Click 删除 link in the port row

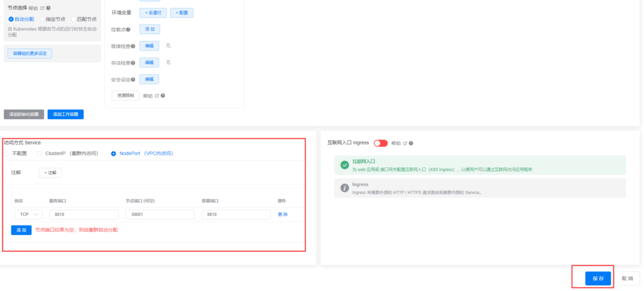point(283,215)
